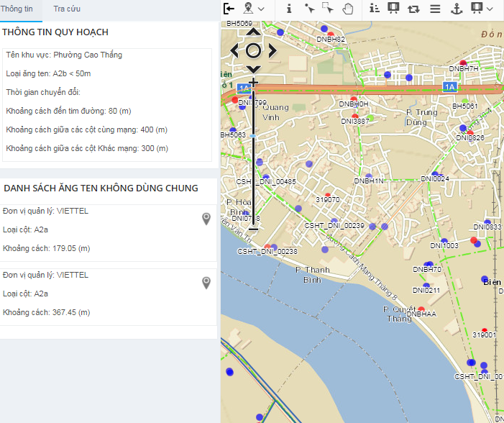
Task: Expand the map marker dropdown arrow
Action: 261,9
